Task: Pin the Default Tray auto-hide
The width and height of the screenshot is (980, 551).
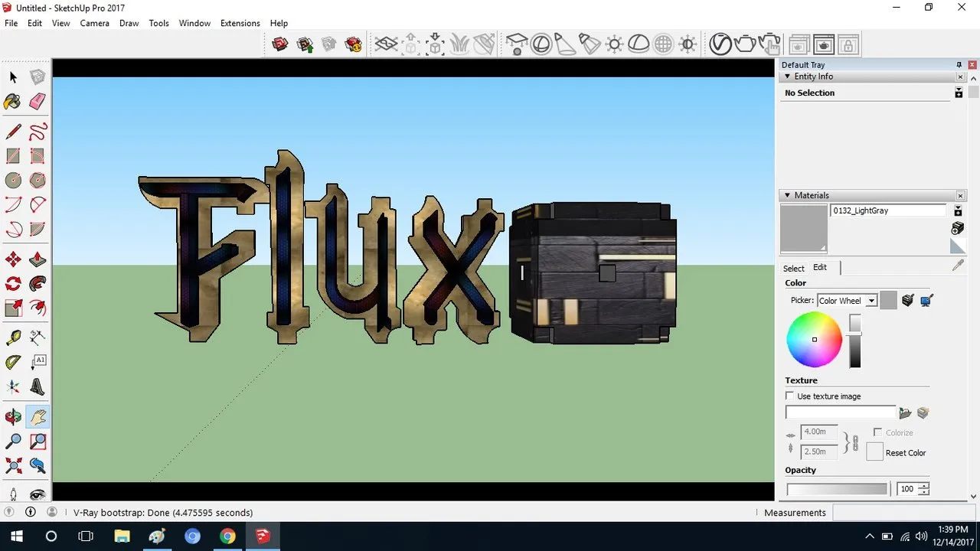Action: coord(959,65)
